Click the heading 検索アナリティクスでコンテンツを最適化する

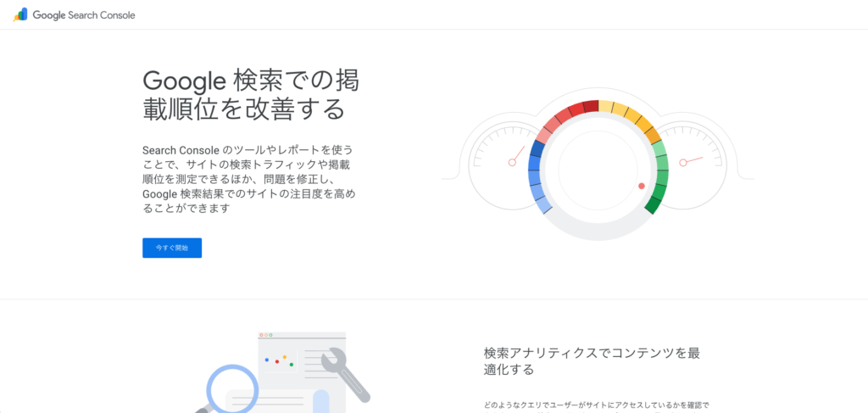point(592,361)
